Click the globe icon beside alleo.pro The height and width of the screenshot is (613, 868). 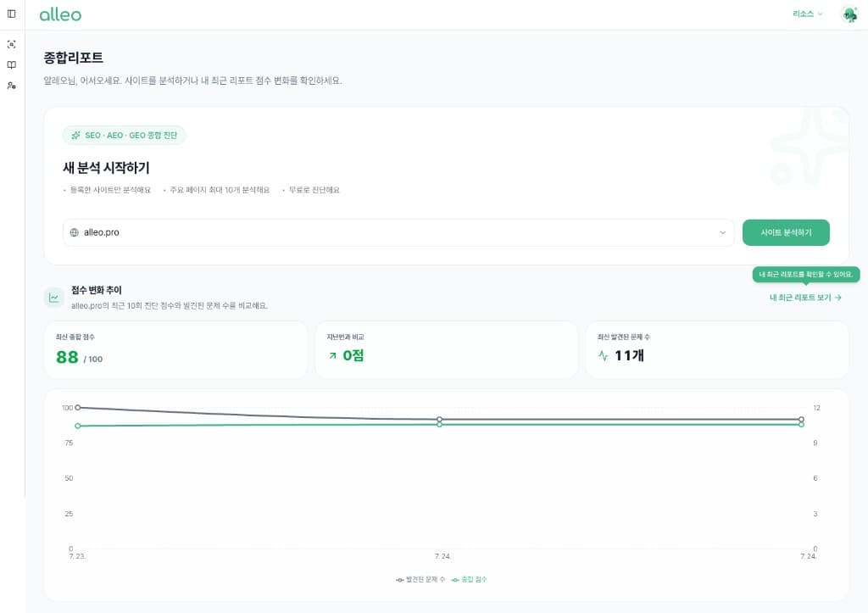click(x=75, y=232)
